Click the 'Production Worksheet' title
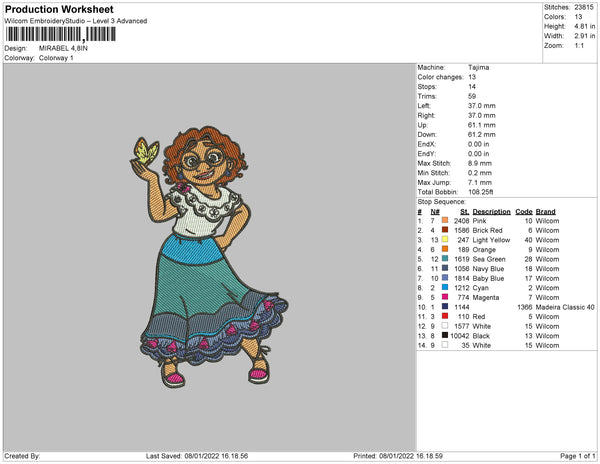Viewport: 600px width, 464px height. pos(59,10)
